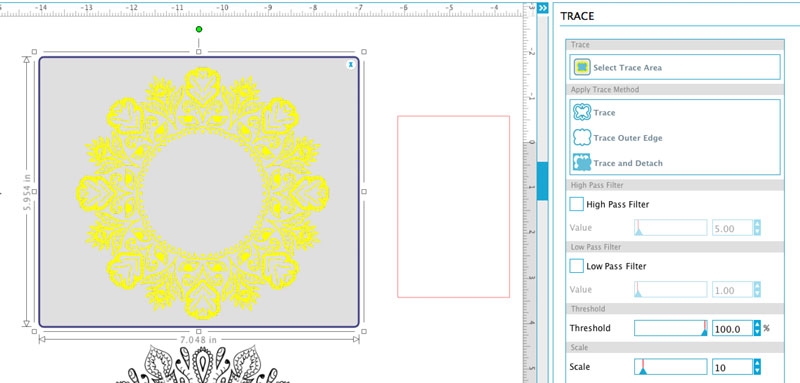Screen dimensions: 800x383
Task: Decrease Scale value with down stepper
Action: pos(757,371)
